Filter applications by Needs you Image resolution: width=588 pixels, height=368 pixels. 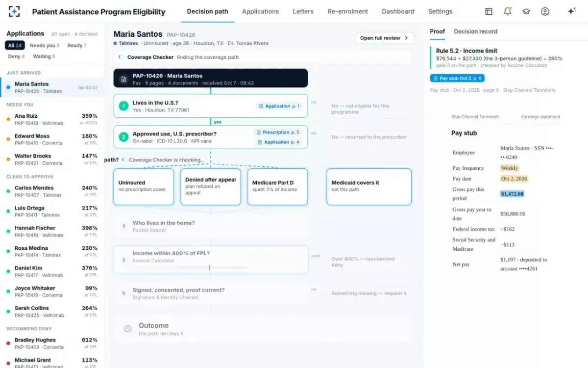[45, 46]
